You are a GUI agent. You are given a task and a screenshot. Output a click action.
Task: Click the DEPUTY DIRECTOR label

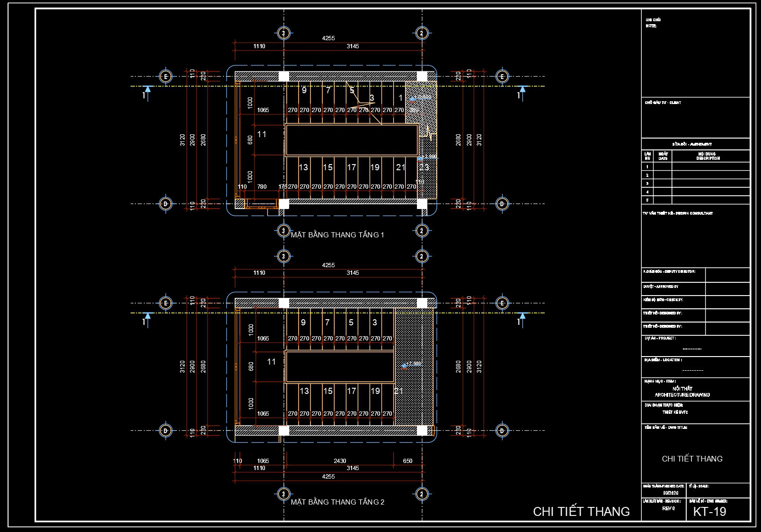[x=669, y=271]
